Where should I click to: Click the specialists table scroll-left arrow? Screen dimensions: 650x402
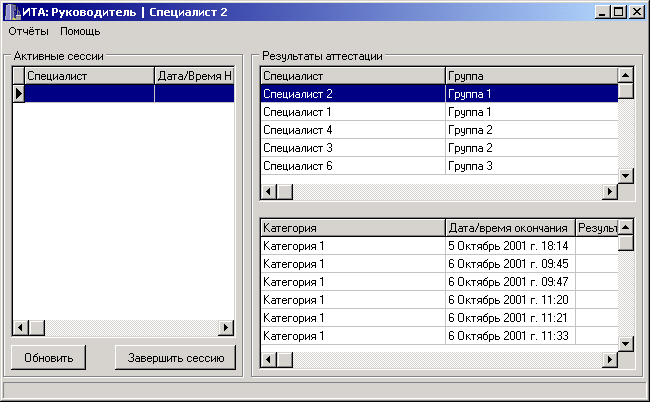coord(269,192)
